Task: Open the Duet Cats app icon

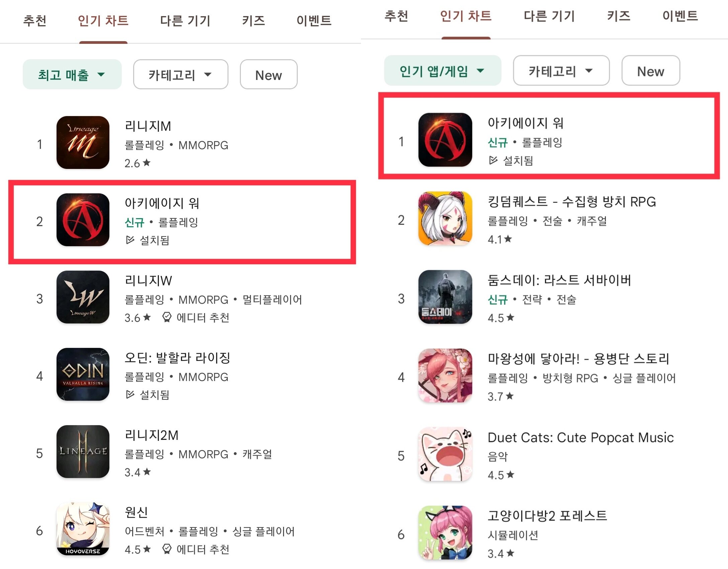Action: [x=445, y=454]
